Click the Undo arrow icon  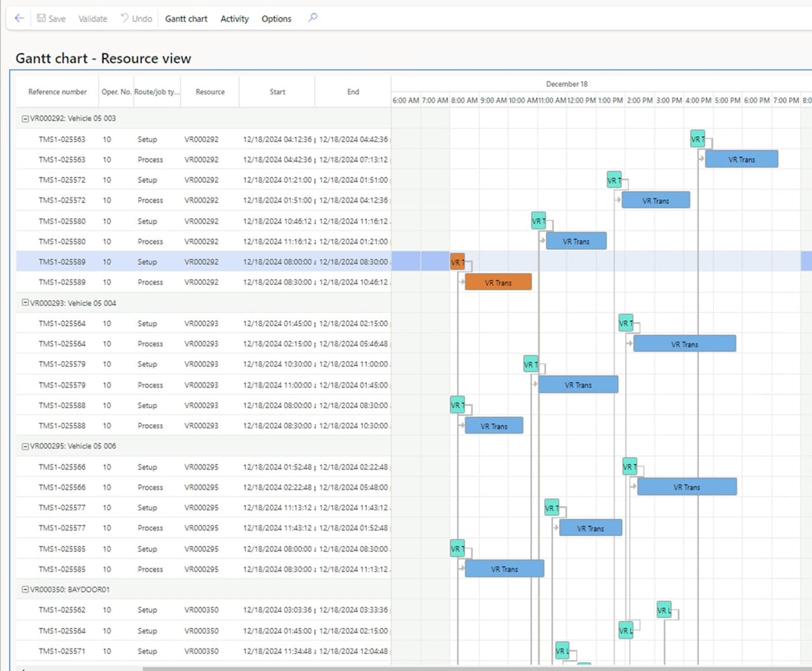[125, 18]
